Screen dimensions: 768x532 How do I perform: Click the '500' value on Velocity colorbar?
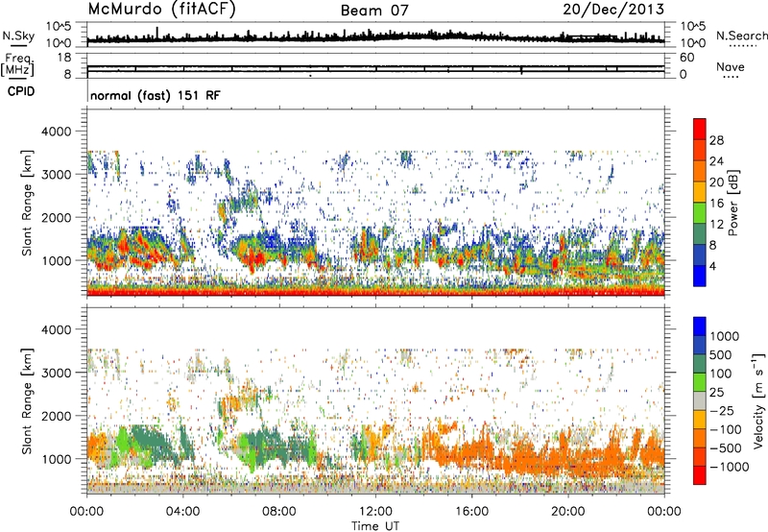coord(721,354)
